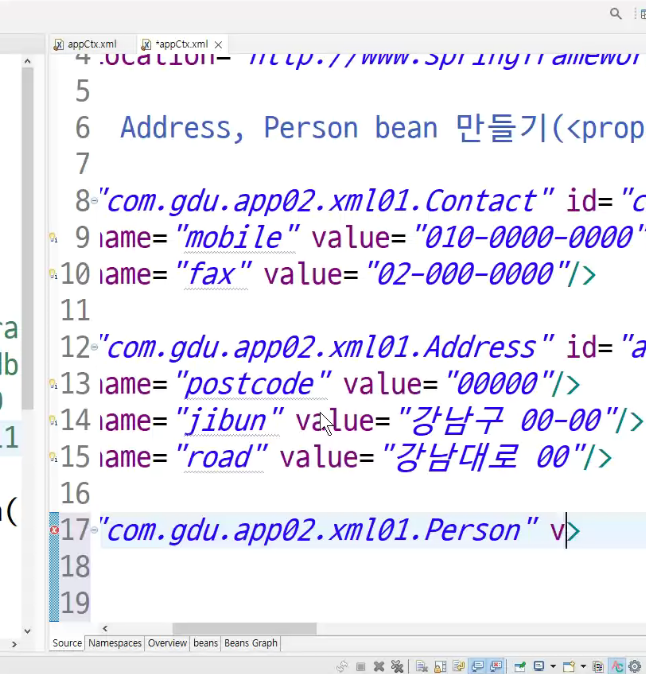The image size is (646, 674).
Task: Click the "강남대로 00" value on line 15
Action: (x=484, y=456)
